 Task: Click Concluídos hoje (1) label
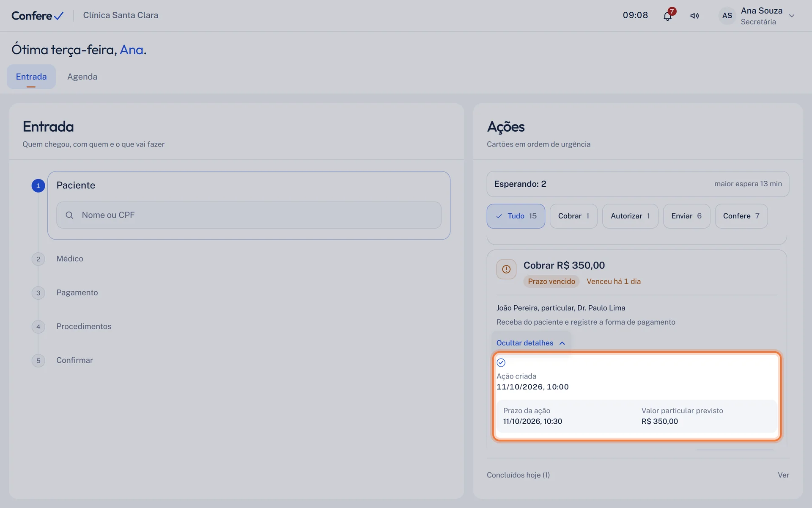point(518,475)
